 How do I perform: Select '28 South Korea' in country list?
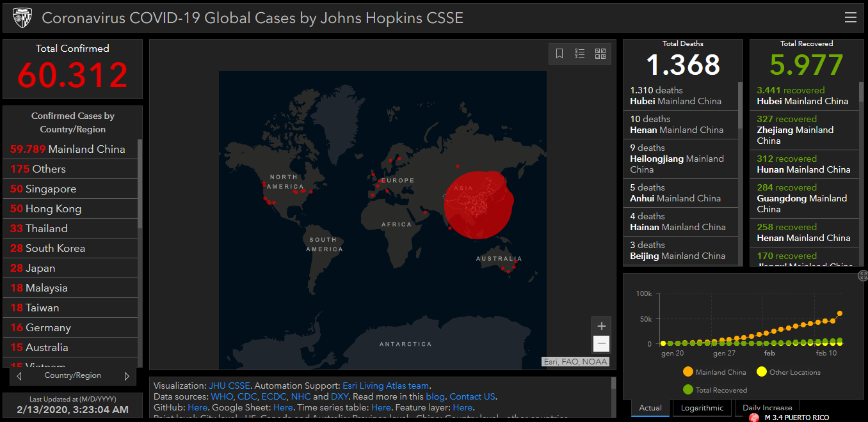70,249
